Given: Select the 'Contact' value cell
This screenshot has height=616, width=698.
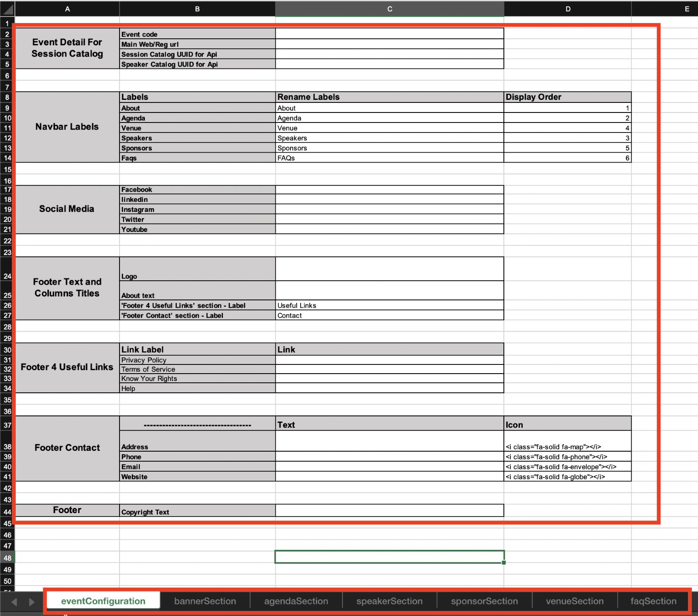Looking at the screenshot, I should 390,315.
